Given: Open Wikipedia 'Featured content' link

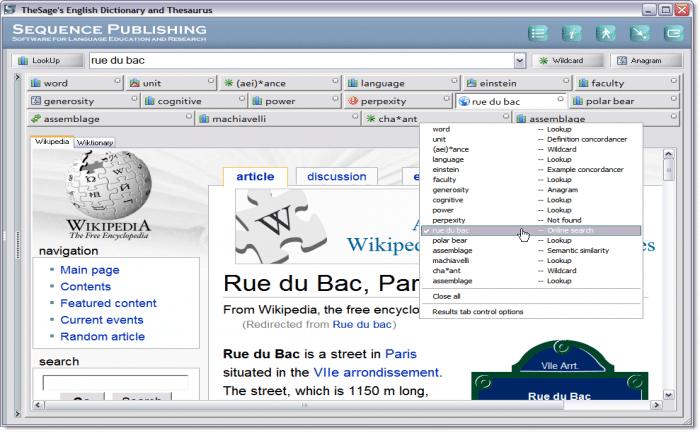Looking at the screenshot, I should [108, 303].
